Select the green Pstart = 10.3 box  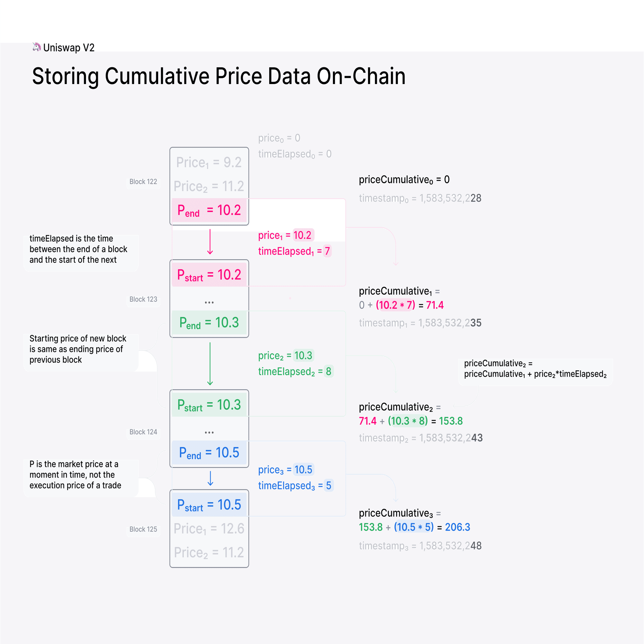coord(209,405)
